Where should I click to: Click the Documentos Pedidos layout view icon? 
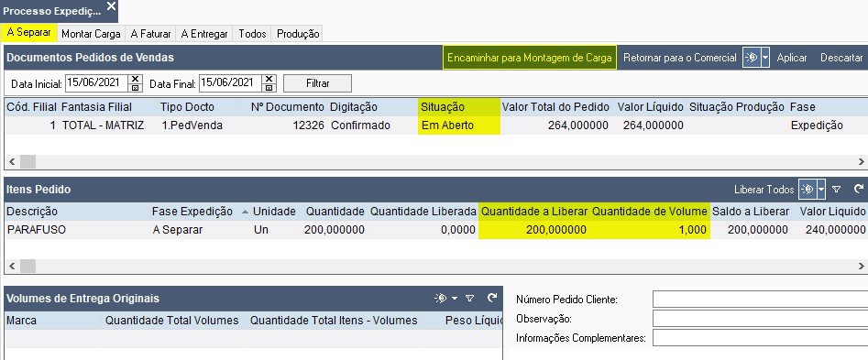point(752,58)
